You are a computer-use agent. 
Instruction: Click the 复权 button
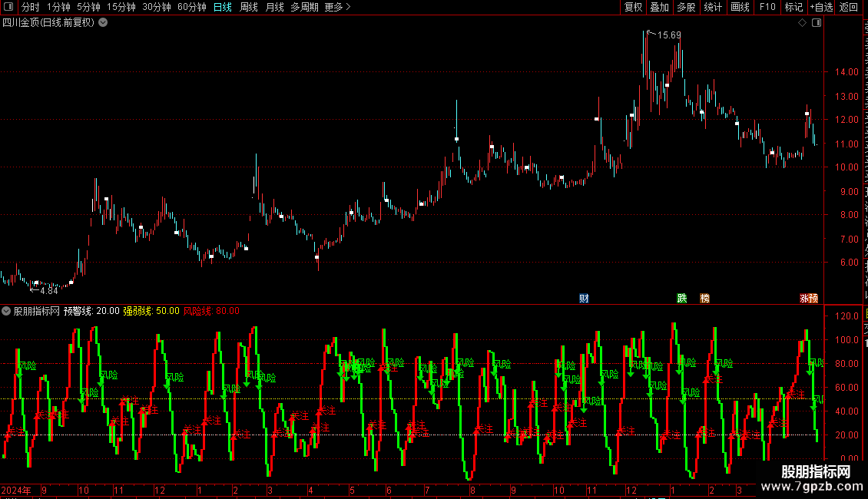tap(633, 7)
